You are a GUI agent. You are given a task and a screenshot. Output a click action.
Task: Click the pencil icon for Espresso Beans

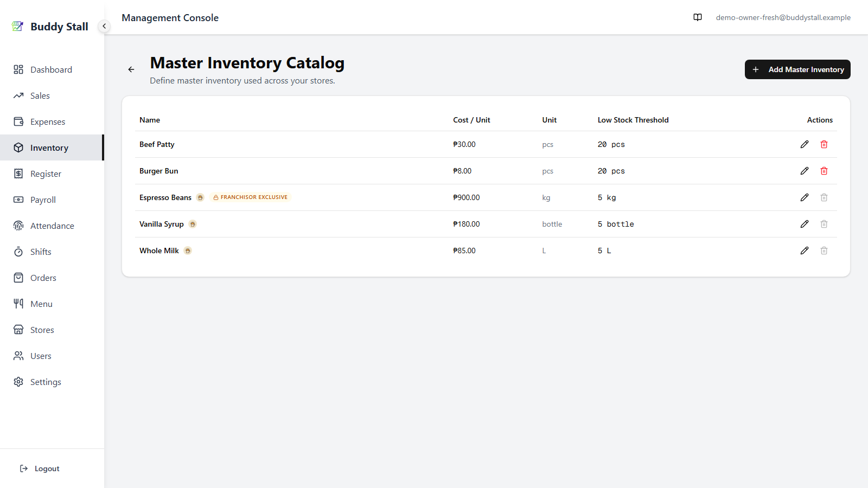pos(805,197)
